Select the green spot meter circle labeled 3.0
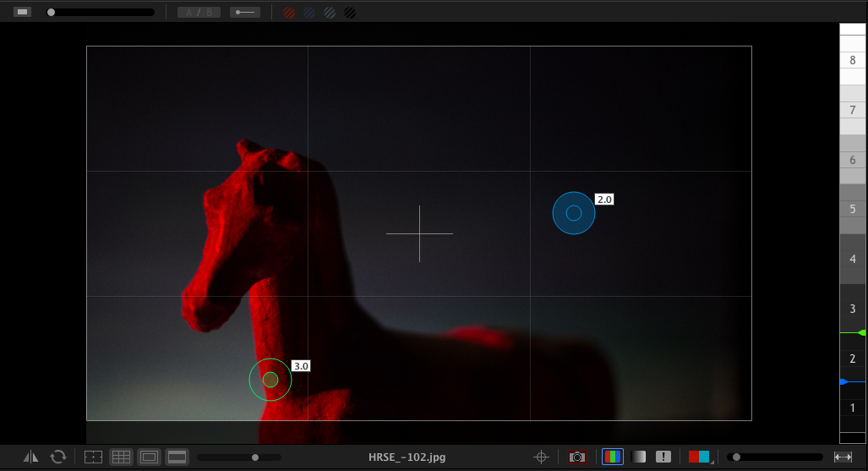Screen dimensions: 868x471 pos(270,380)
